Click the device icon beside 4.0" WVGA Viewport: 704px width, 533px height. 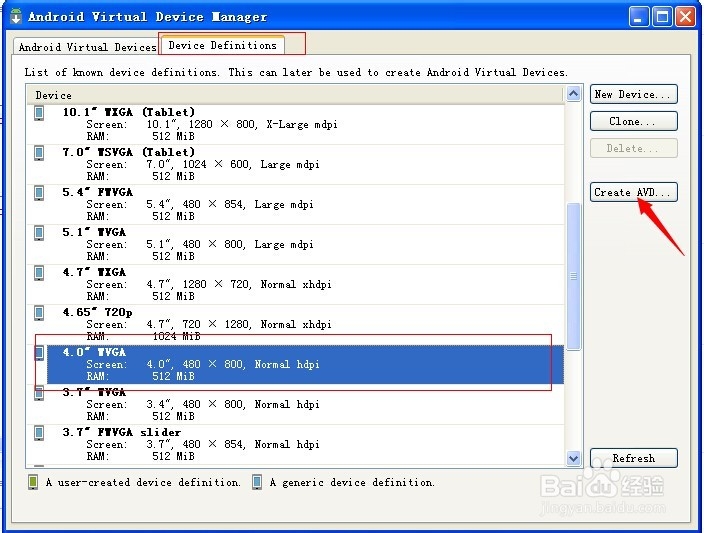pos(39,352)
